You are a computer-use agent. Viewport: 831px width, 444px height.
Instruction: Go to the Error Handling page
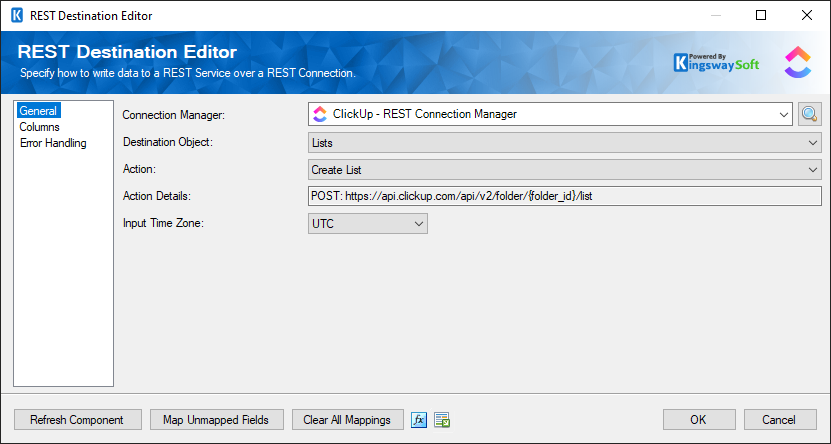click(53, 143)
